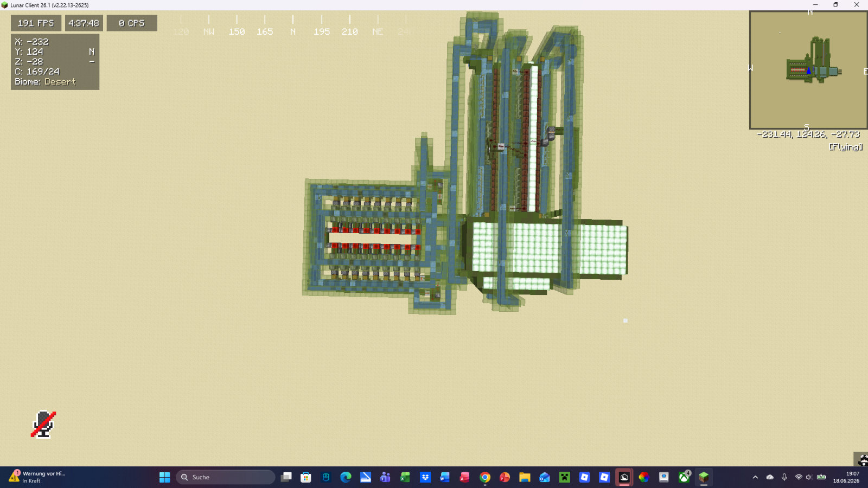Click the coordinates panel showing X: -232
This screenshot has height=488, width=868.
click(x=55, y=62)
